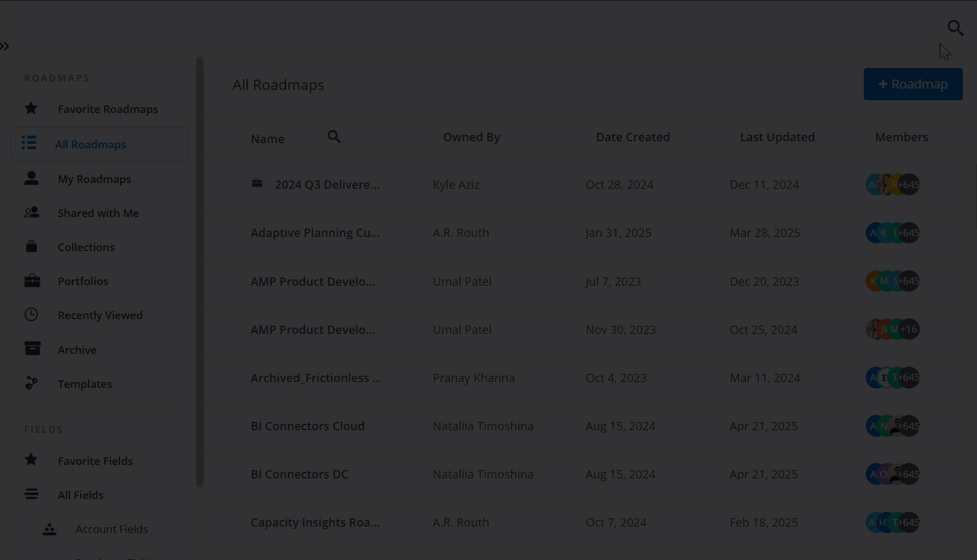Viewport: 977px width, 560px height.
Task: Switch to the All Fields section
Action: [x=80, y=494]
